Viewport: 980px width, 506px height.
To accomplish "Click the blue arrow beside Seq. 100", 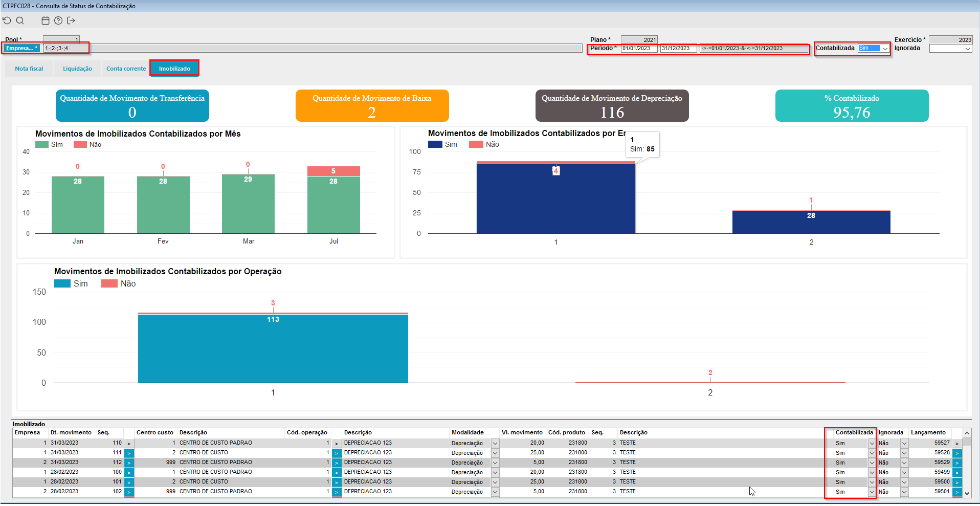I will [x=129, y=473].
